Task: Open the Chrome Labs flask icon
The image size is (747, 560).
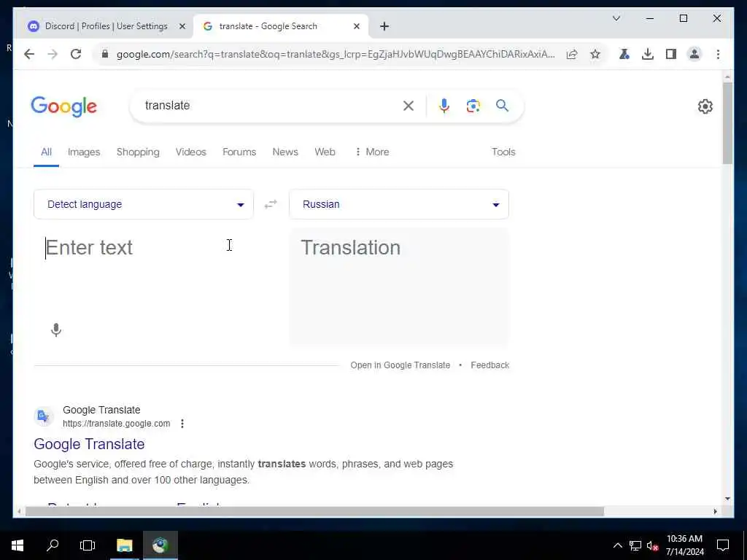Action: click(624, 54)
